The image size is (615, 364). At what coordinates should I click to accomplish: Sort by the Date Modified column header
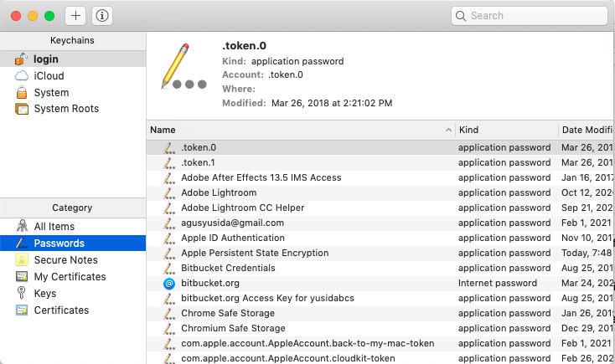point(587,130)
